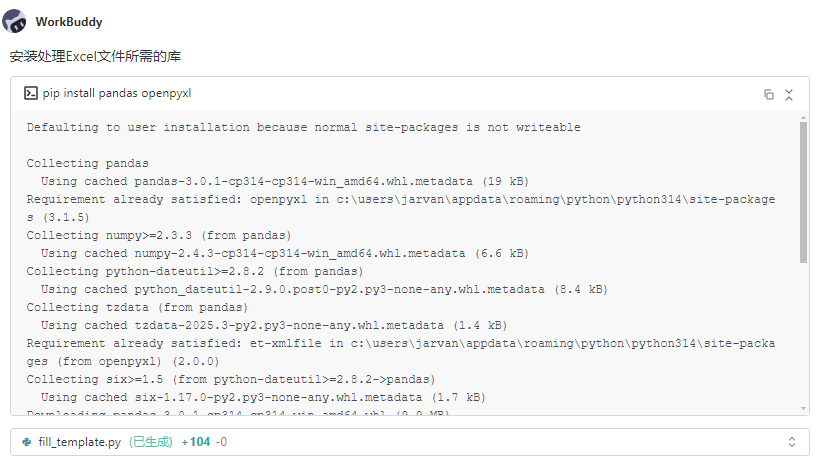Click the 'Defaulting to user installation' output line
Image resolution: width=819 pixels, height=462 pixels.
(303, 127)
